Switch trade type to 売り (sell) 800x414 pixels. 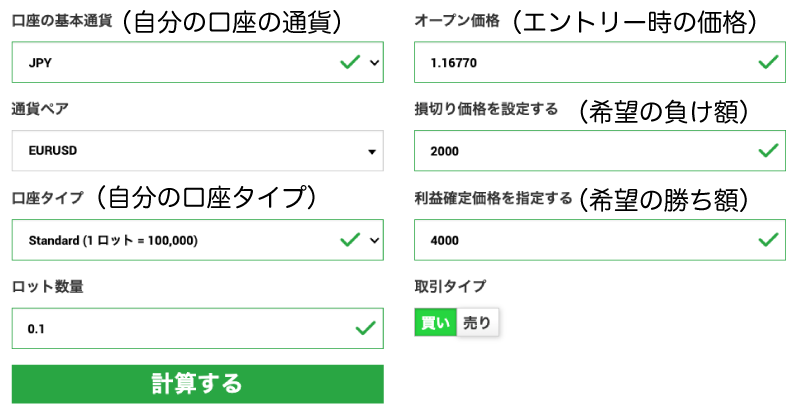tap(477, 322)
